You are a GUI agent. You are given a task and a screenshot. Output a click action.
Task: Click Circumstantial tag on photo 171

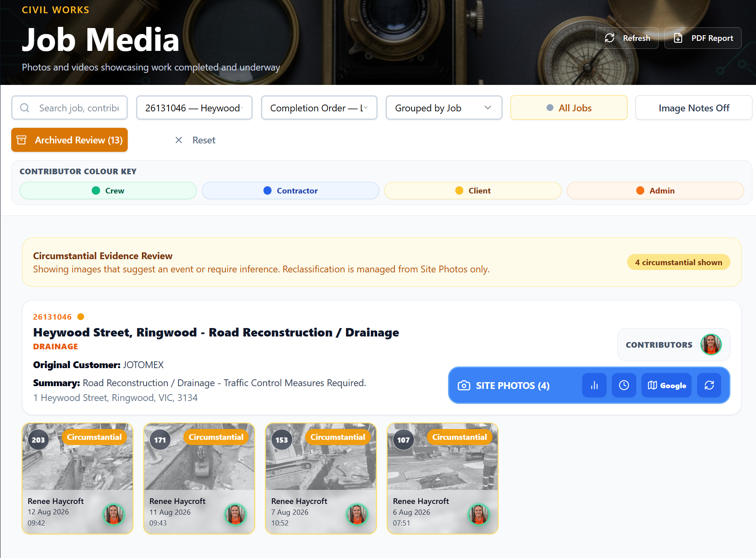[x=216, y=437]
